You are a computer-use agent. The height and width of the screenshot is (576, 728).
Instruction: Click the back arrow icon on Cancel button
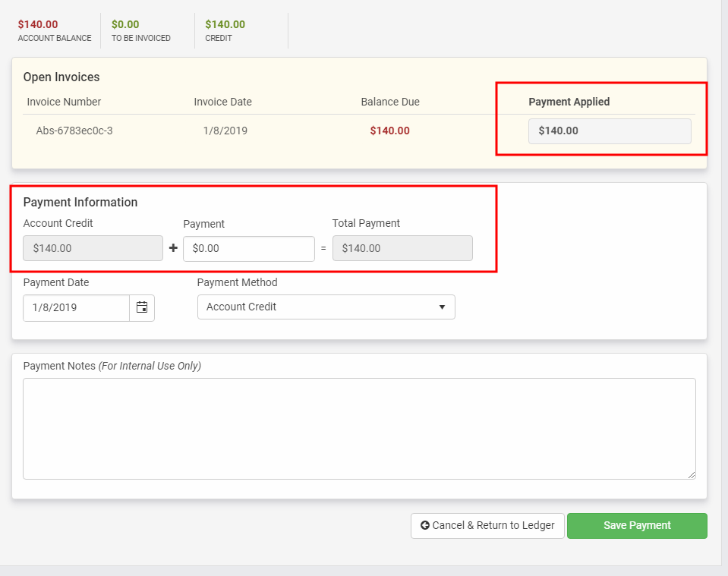(x=425, y=525)
